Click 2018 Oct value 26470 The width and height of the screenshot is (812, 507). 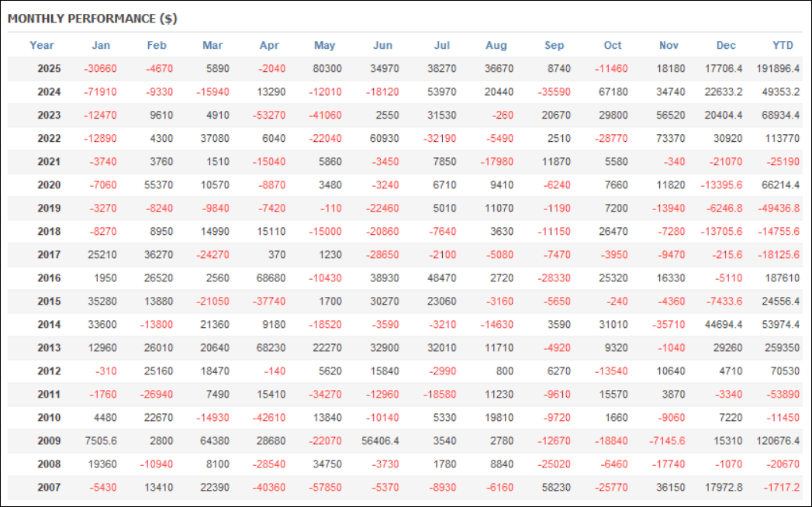(613, 232)
